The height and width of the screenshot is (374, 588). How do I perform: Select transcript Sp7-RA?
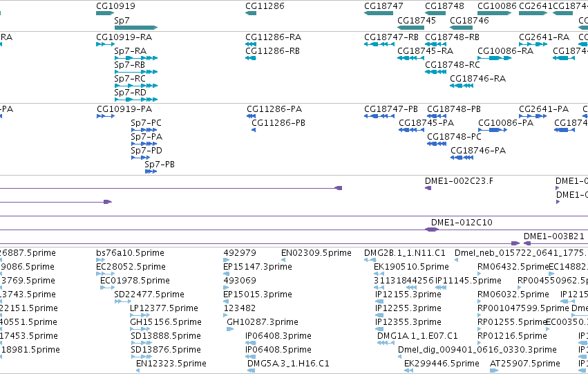coord(130,50)
